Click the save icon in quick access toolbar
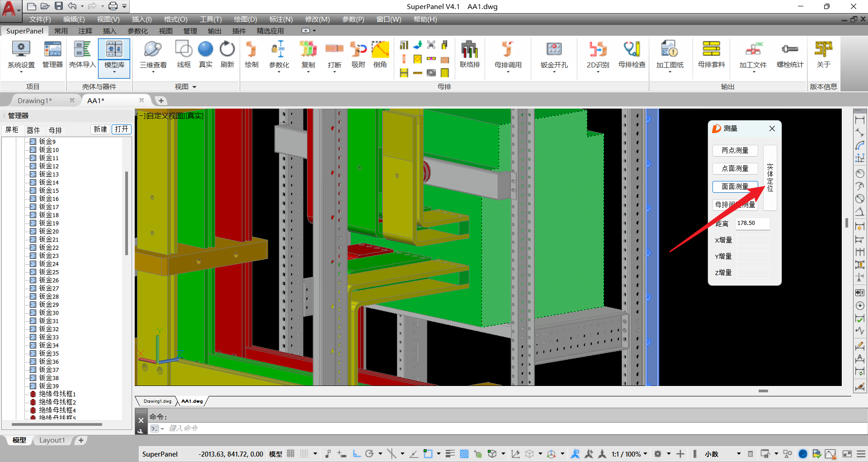 coord(59,6)
